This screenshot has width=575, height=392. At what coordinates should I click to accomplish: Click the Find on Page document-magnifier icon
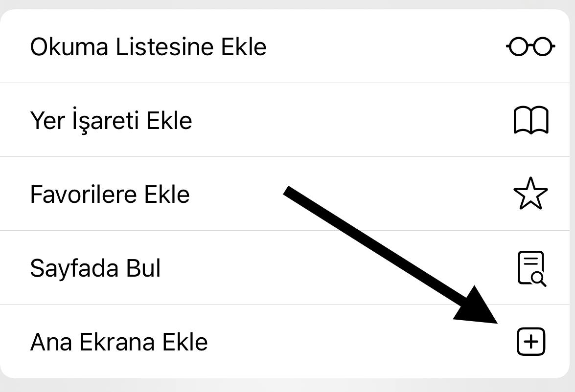pyautogui.click(x=531, y=267)
